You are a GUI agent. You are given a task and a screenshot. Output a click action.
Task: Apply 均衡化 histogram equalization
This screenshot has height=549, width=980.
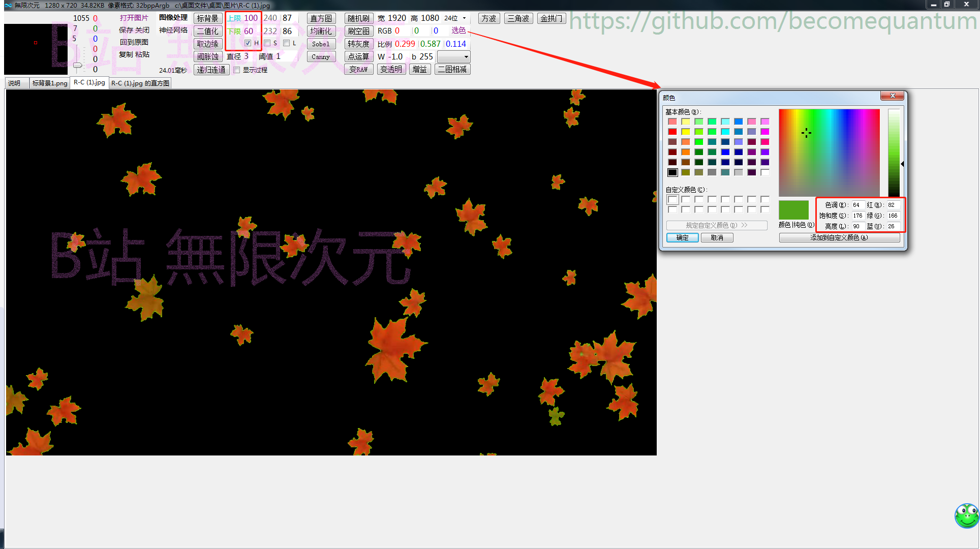pos(321,30)
